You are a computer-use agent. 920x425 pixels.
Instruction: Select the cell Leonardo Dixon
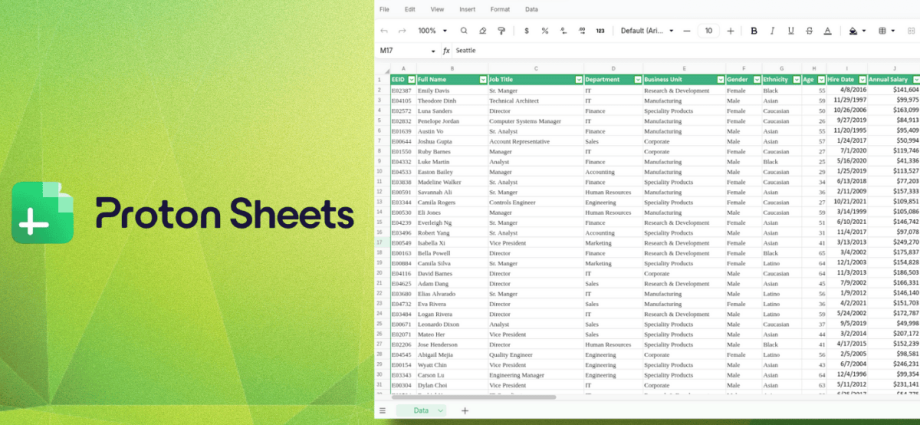pos(452,325)
